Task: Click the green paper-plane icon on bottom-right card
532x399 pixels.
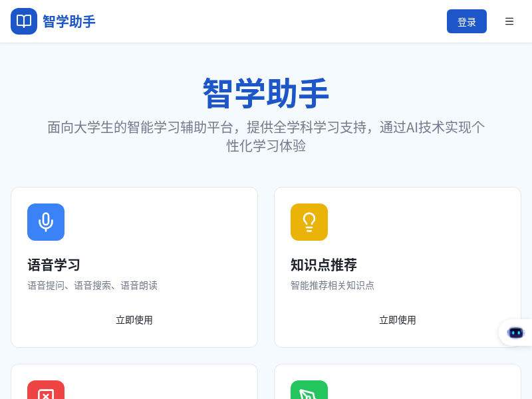Action: pos(309,394)
